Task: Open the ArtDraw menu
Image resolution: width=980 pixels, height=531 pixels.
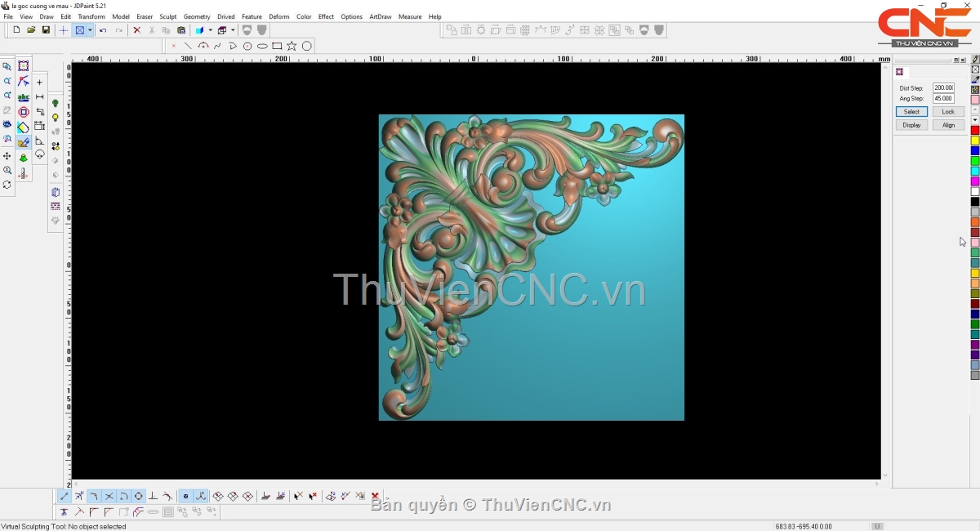Action: pos(381,16)
